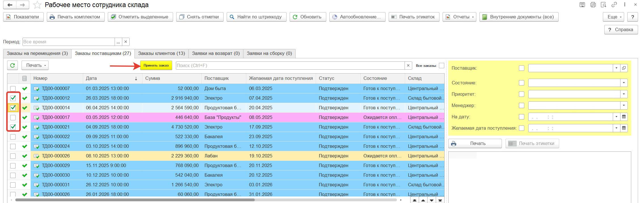Screen dimensions: 644x203
Task: Go forward using the right arrow
Action: (x=23, y=5)
